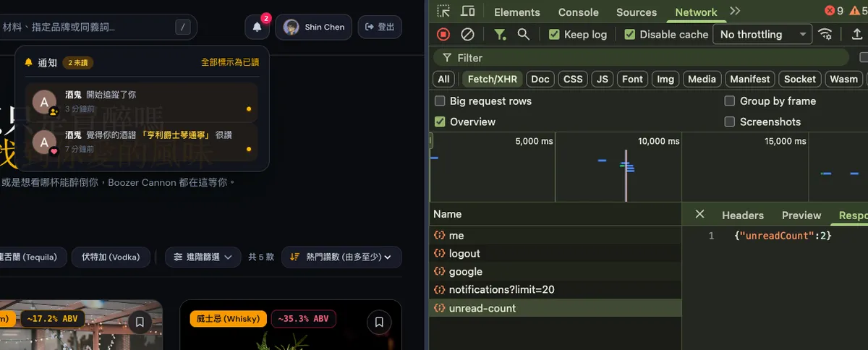Select the DevTools inspect element icon
Image resolution: width=868 pixels, height=350 pixels.
pyautogui.click(x=443, y=11)
